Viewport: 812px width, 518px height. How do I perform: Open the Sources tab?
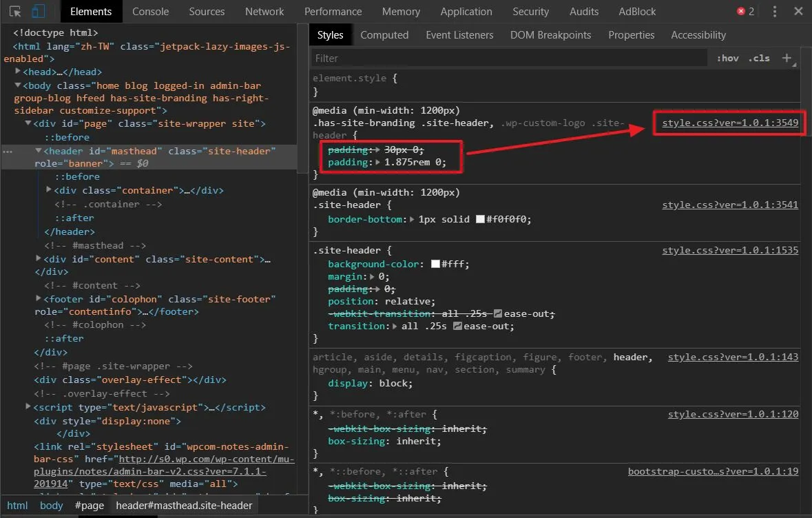(x=207, y=12)
